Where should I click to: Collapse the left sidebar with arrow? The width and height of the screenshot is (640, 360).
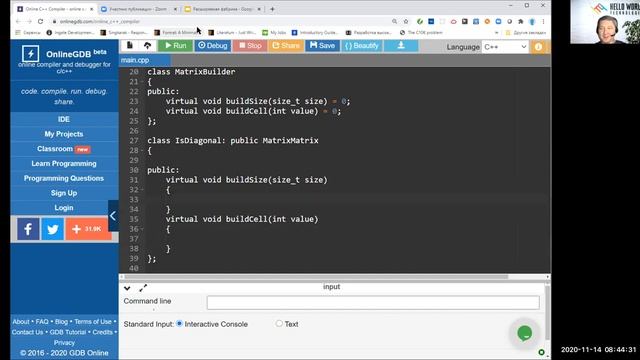point(113,216)
